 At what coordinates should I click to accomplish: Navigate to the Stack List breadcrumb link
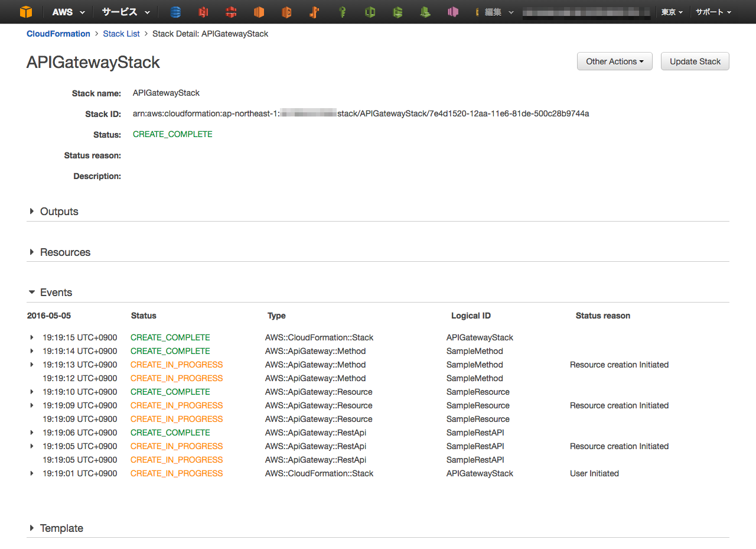121,34
